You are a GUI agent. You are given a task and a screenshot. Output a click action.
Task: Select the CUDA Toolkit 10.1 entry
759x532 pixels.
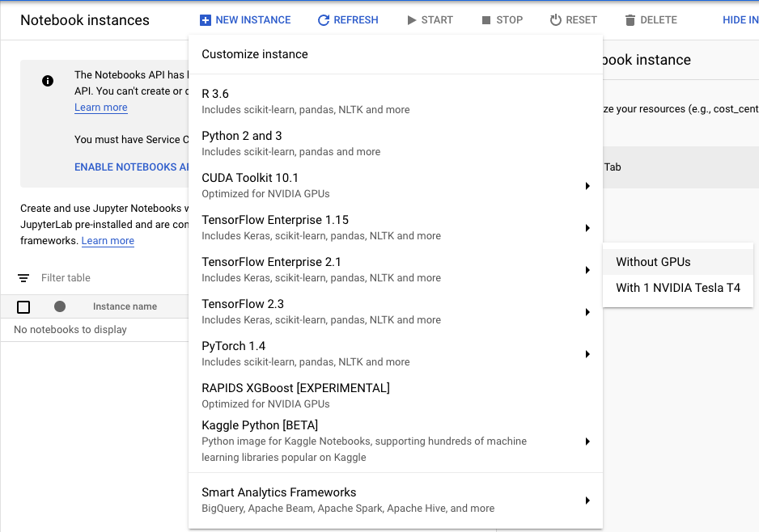pos(396,186)
